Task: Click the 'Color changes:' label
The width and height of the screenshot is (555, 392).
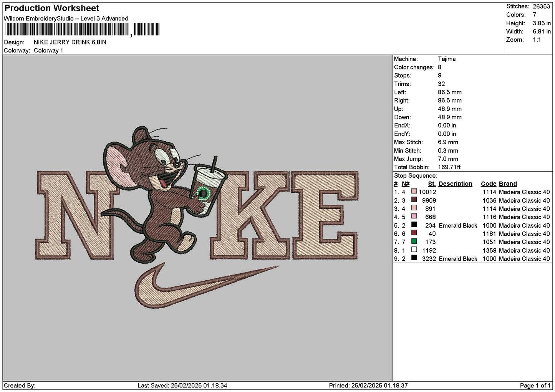Action: pos(414,67)
